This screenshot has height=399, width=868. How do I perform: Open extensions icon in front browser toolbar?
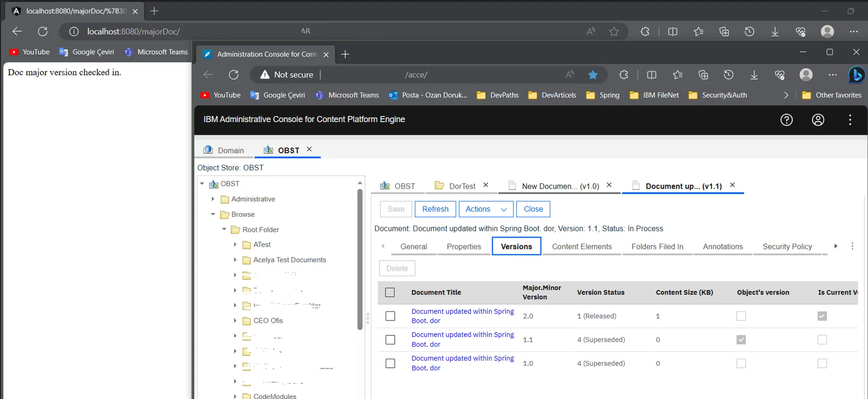(623, 75)
